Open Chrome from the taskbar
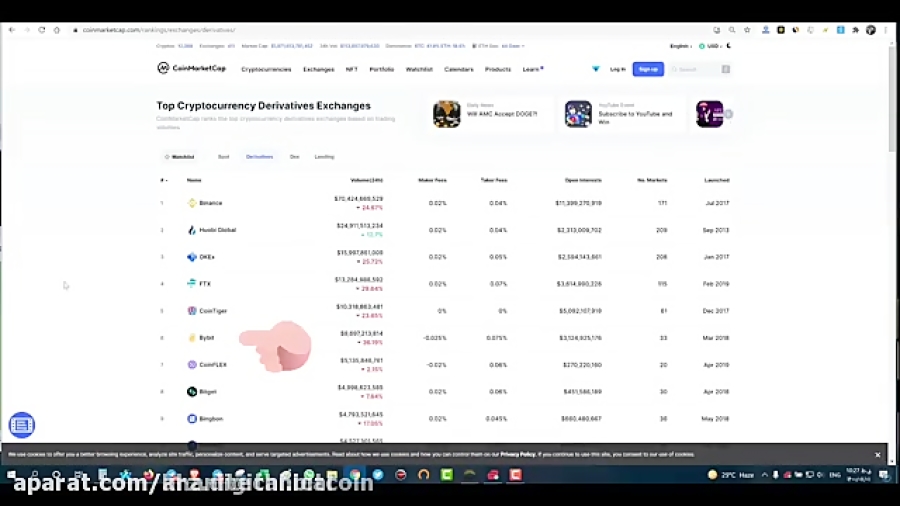This screenshot has width=900, height=506. [355, 475]
